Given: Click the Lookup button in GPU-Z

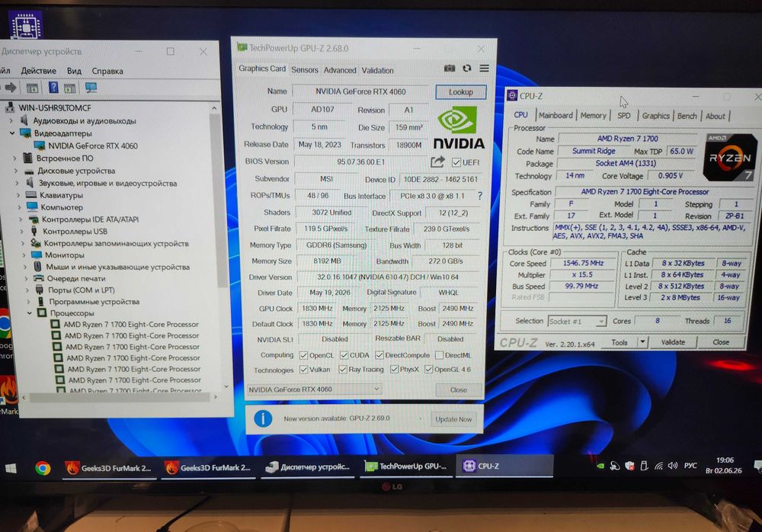Looking at the screenshot, I should (461, 92).
